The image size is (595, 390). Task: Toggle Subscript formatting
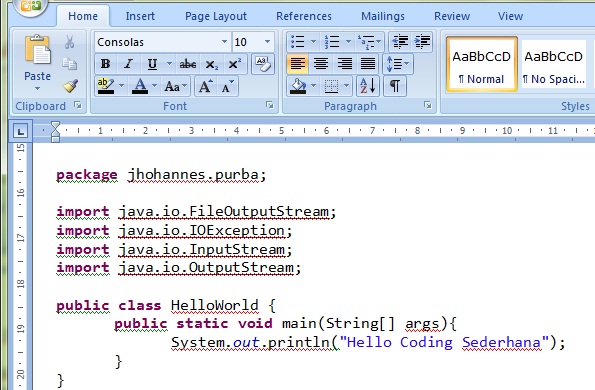coord(211,64)
